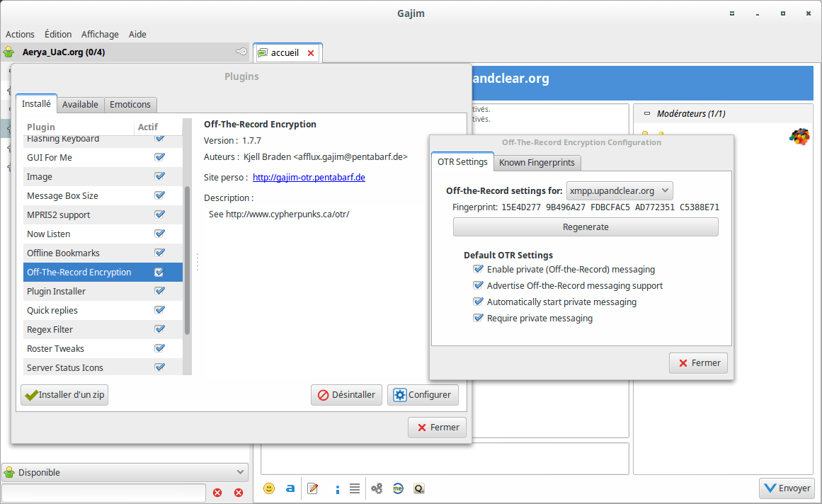Switch to the Emoticons tab
The image size is (822, 504).
click(x=130, y=104)
